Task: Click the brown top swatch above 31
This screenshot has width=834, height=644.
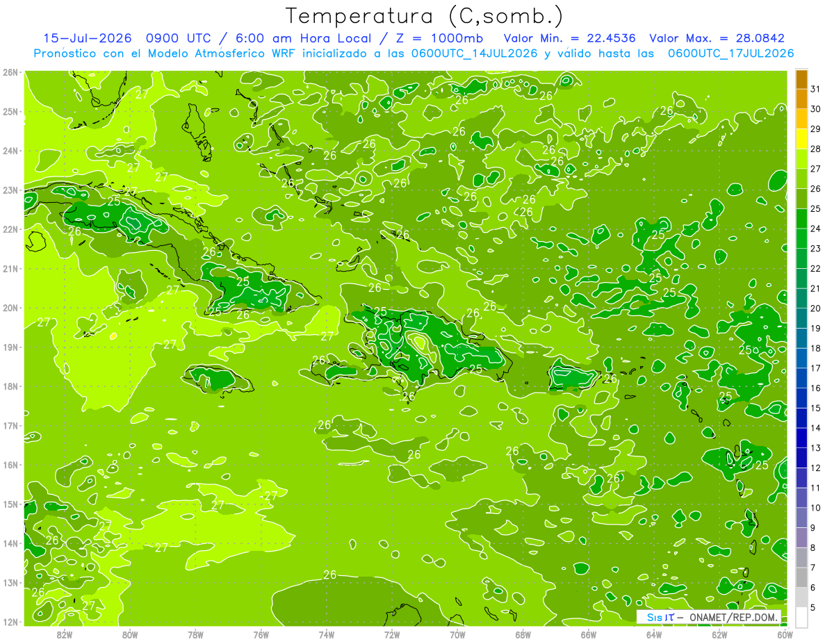Action: pos(801,79)
